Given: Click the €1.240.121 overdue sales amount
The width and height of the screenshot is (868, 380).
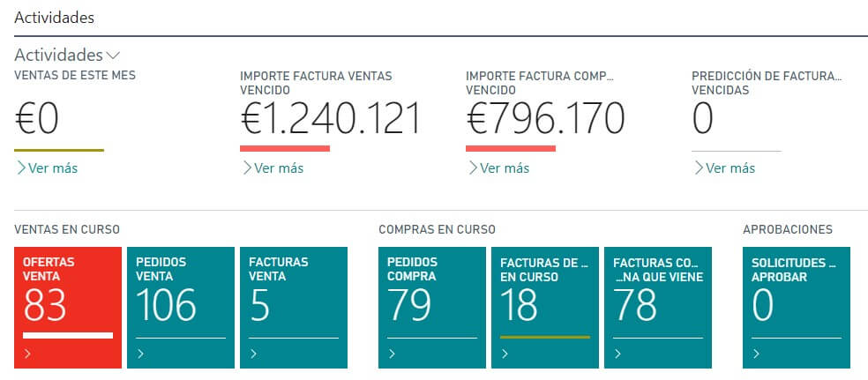Looking at the screenshot, I should pos(330,119).
